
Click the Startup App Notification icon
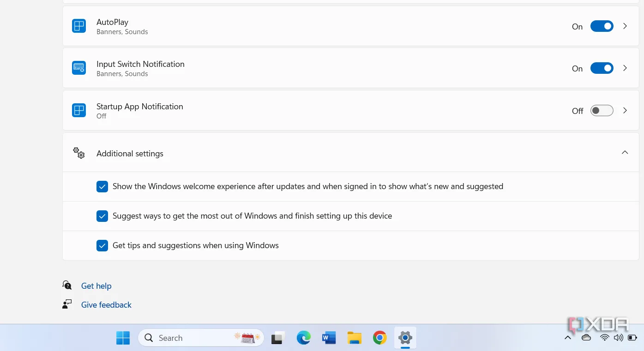79,111
